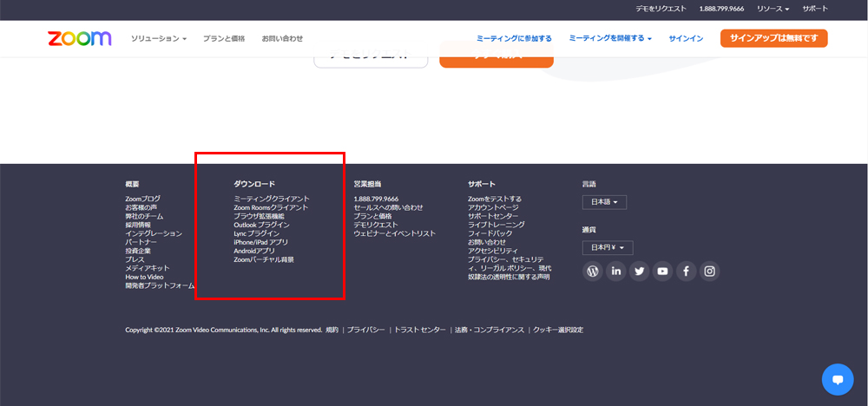Viewport: 868px width, 406px height.
Task: Open the YouTube social icon
Action: (x=662, y=271)
